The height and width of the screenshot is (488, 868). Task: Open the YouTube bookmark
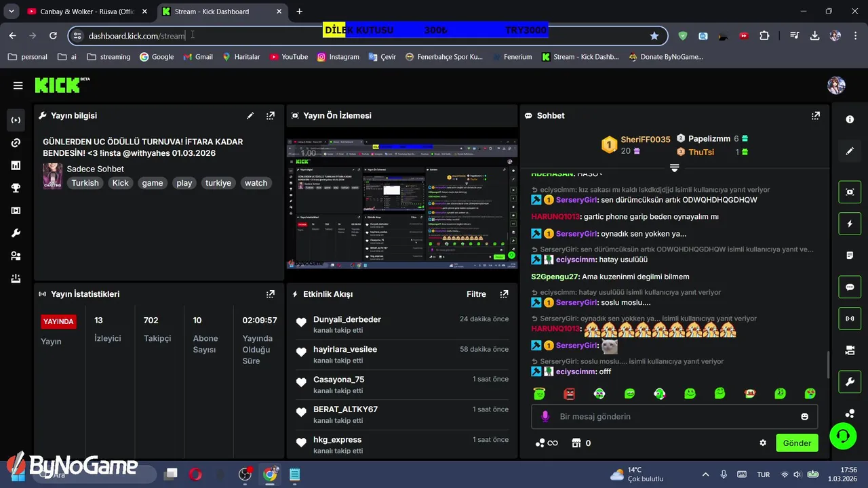pos(288,57)
